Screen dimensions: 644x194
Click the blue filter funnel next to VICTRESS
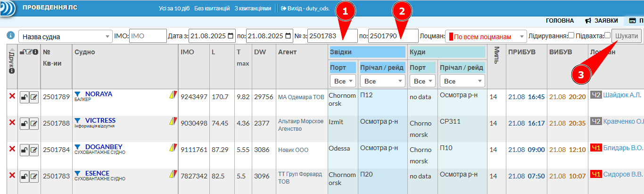(x=78, y=121)
